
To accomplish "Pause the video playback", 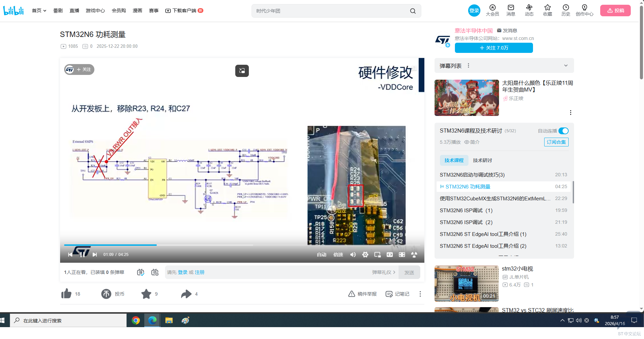I will click(x=82, y=255).
